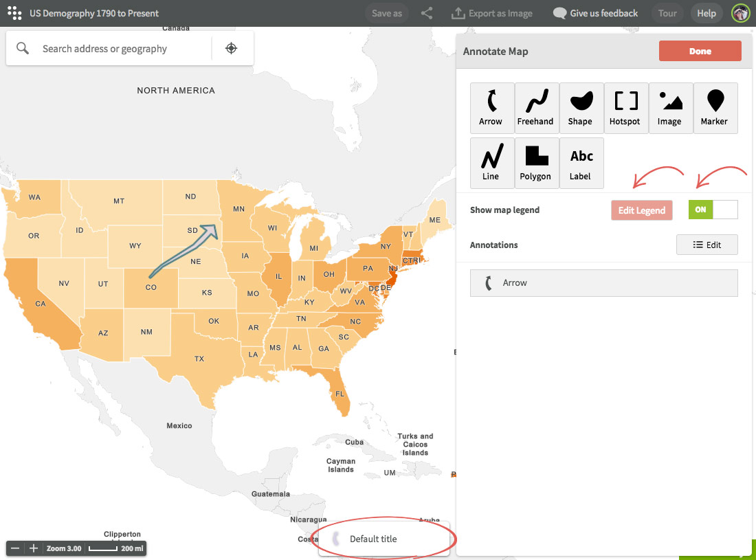Open the Help menu
756x560 pixels.
707,14
